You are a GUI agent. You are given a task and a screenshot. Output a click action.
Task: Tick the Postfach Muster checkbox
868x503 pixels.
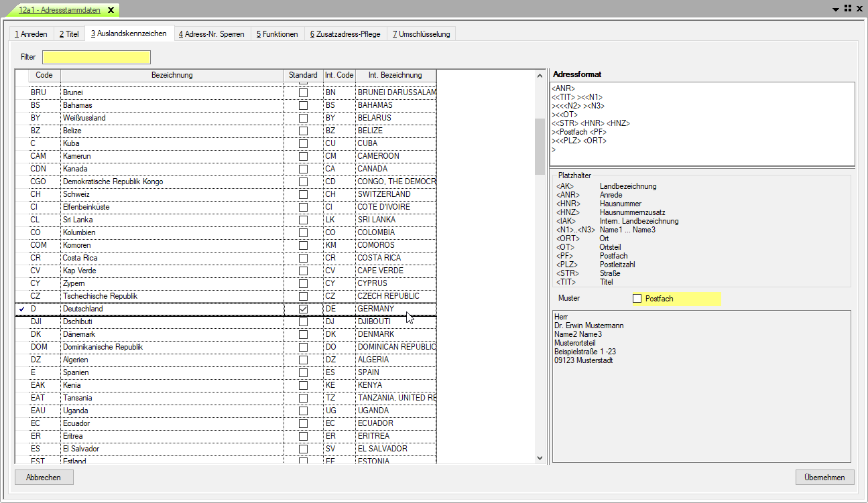(x=637, y=299)
